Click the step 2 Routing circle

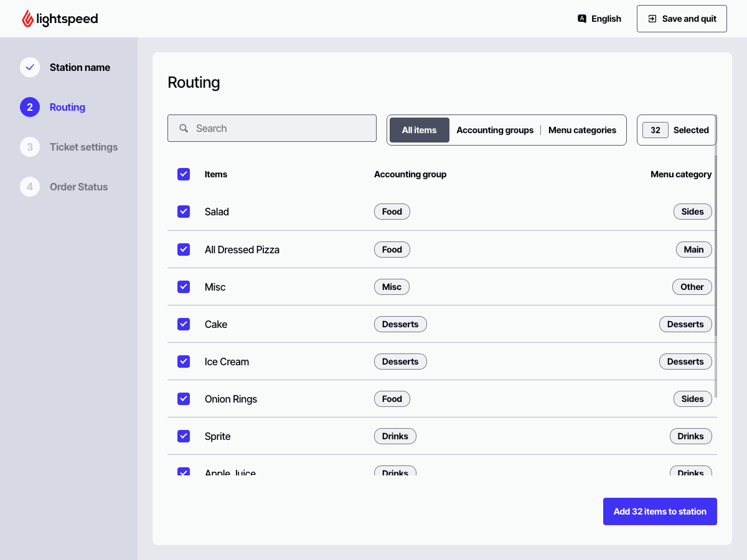[30, 107]
